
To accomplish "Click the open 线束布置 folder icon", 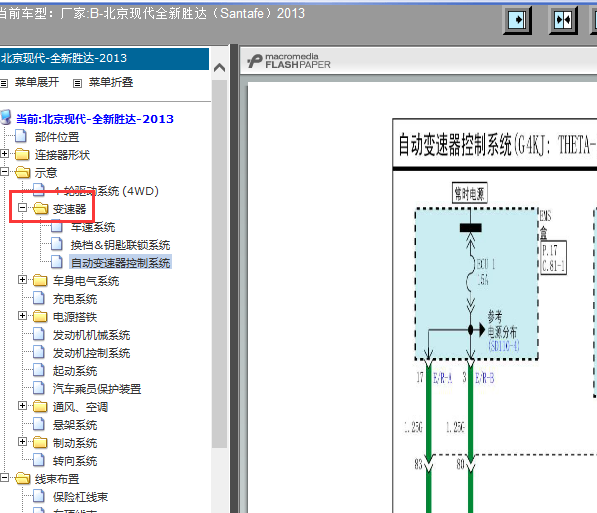I will [x=22, y=478].
